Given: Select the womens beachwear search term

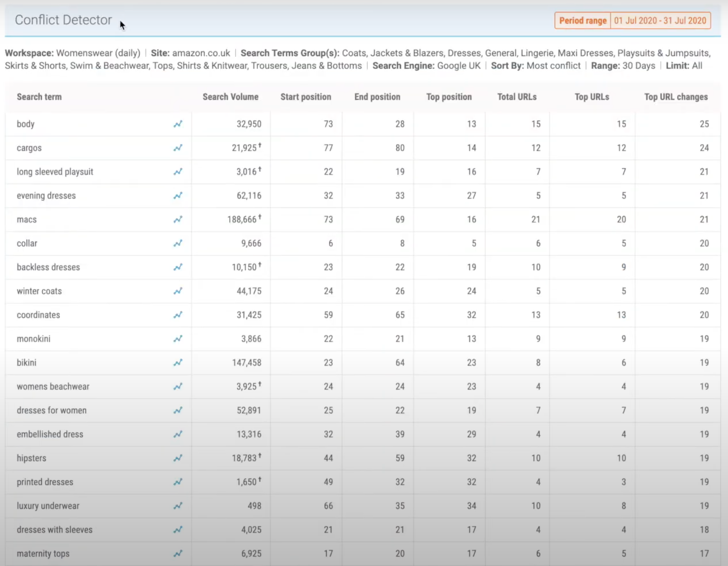Looking at the screenshot, I should click(53, 387).
